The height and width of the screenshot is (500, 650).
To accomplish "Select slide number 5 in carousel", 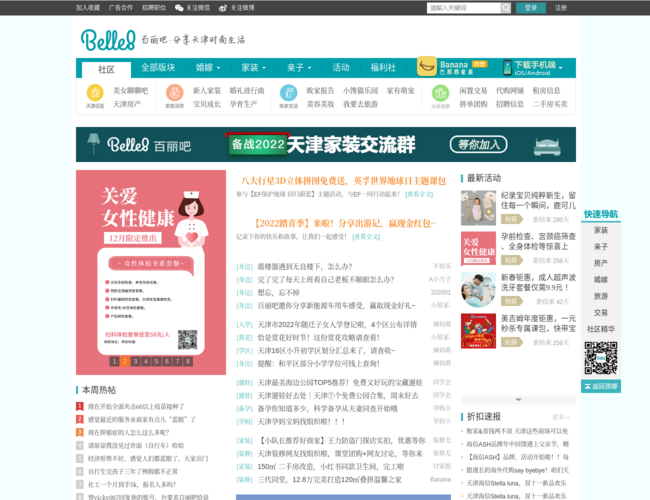I will pyautogui.click(x=156, y=362).
